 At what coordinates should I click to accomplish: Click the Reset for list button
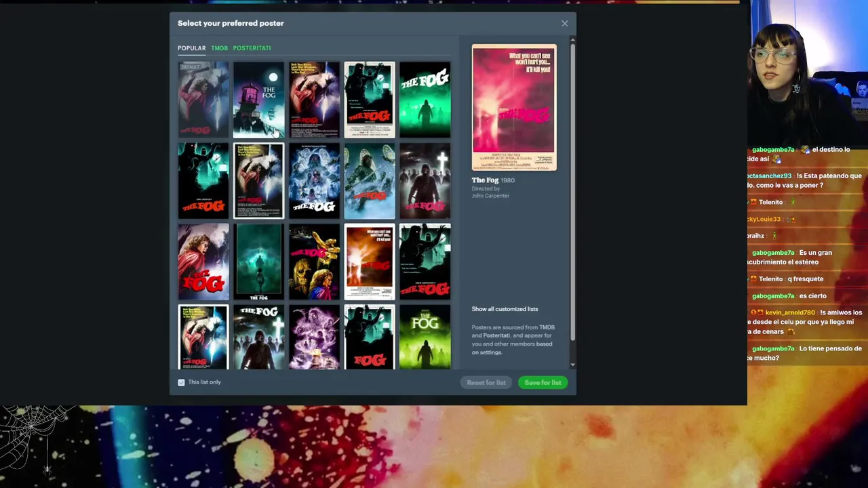click(x=486, y=382)
